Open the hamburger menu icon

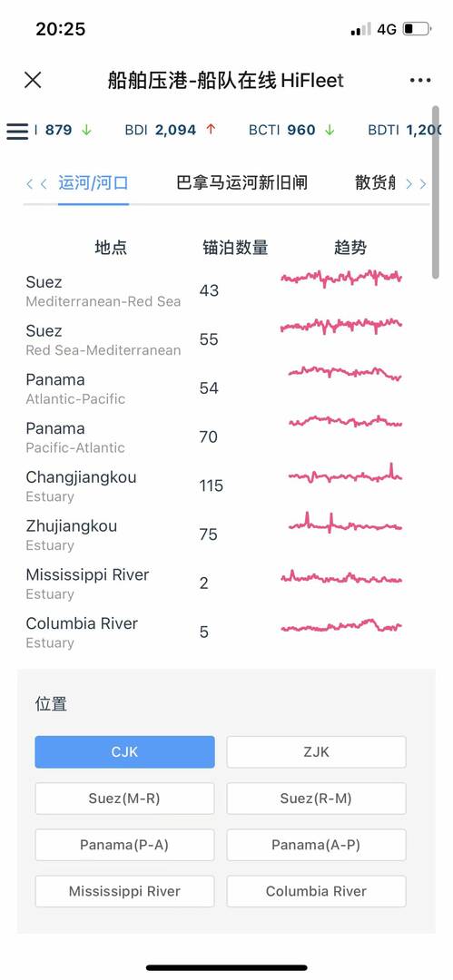[17, 132]
